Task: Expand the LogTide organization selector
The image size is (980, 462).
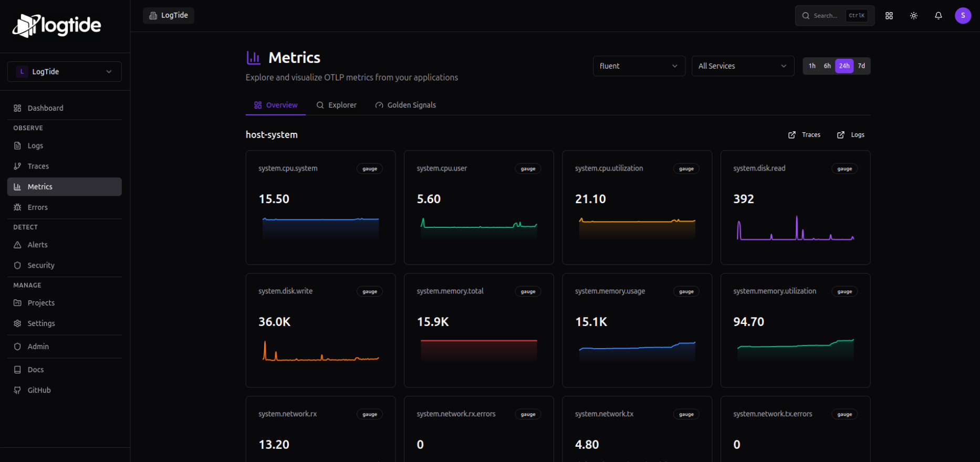Action: pos(65,71)
